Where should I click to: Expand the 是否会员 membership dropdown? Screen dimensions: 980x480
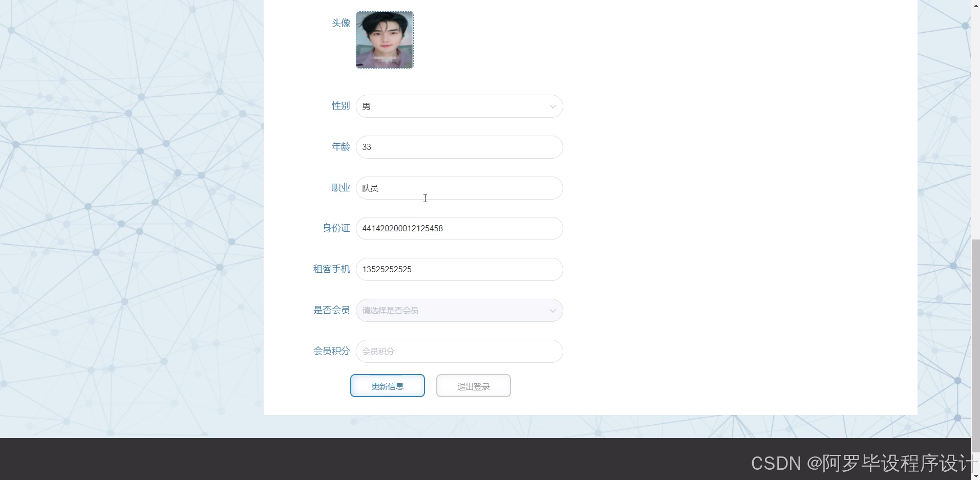458,310
